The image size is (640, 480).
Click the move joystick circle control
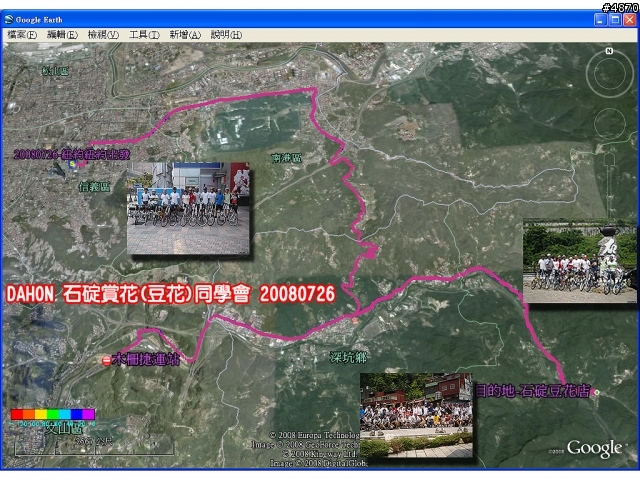[610, 123]
